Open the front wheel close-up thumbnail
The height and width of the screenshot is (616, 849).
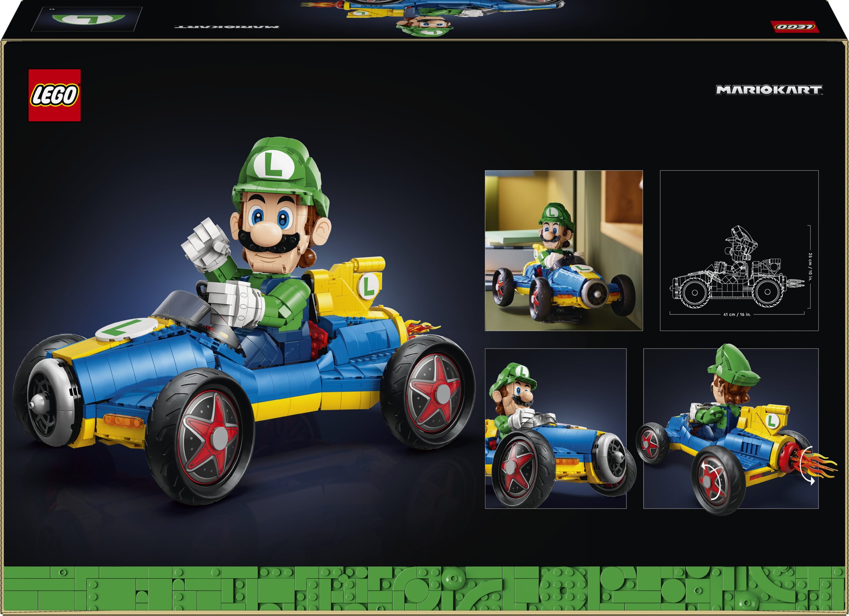pos(555,428)
